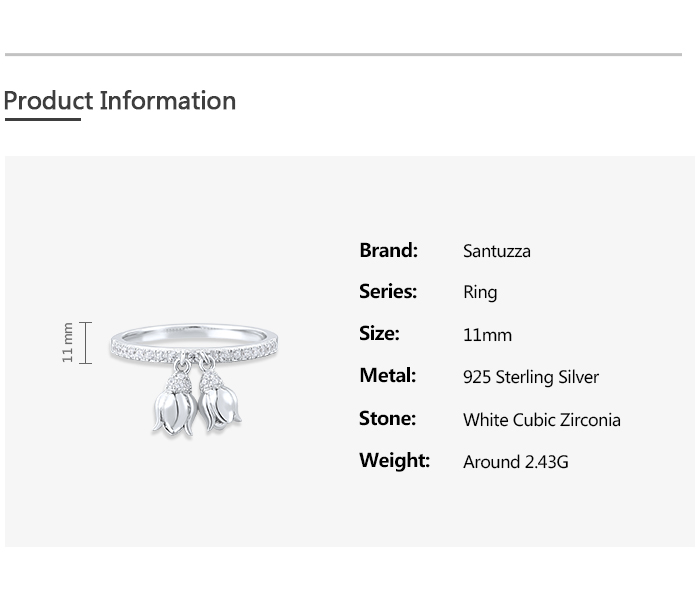The image size is (700, 607).
Task: Click the Series: label
Action: (x=388, y=292)
